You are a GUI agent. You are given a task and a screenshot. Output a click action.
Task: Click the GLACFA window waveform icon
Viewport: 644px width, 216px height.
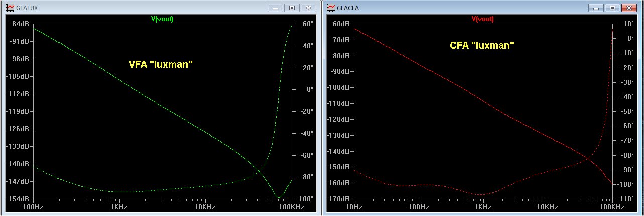(x=331, y=8)
